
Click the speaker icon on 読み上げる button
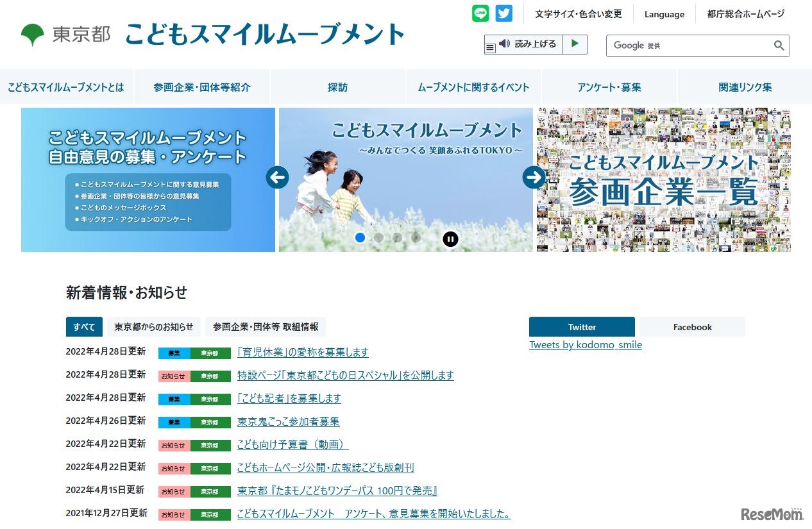point(504,44)
